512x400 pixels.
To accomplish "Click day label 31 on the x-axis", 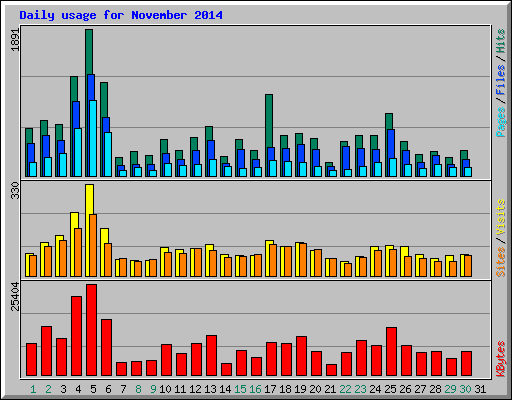I will pyautogui.click(x=480, y=389).
